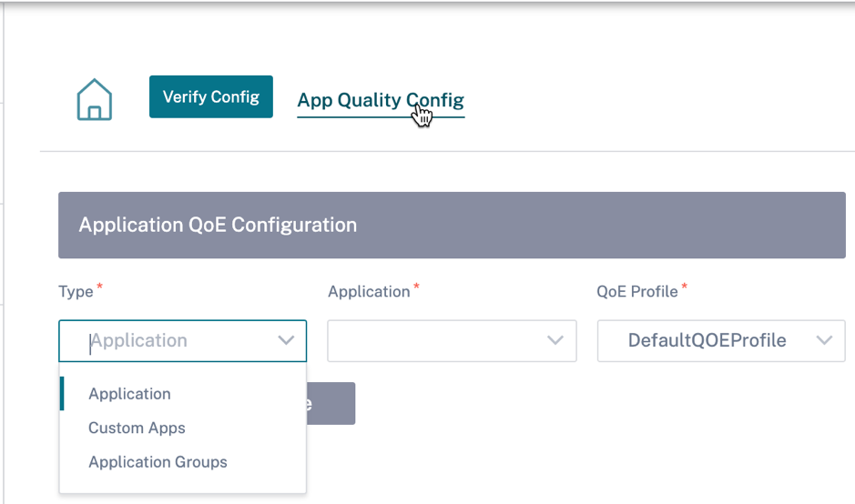Screen dimensions: 855x504
Task: Open the empty Application dropdown
Action: tap(452, 340)
